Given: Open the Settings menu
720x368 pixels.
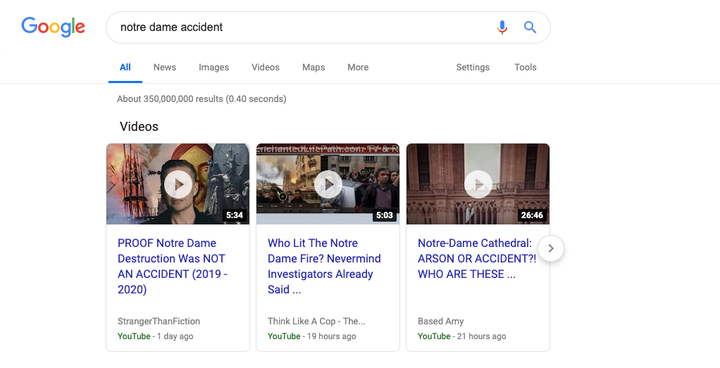Looking at the screenshot, I should point(472,67).
